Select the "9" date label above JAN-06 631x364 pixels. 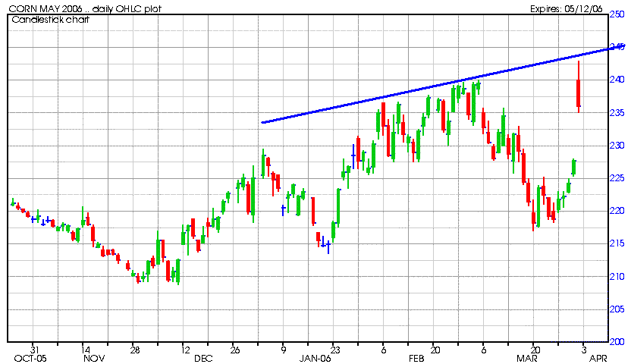[x=284, y=350]
